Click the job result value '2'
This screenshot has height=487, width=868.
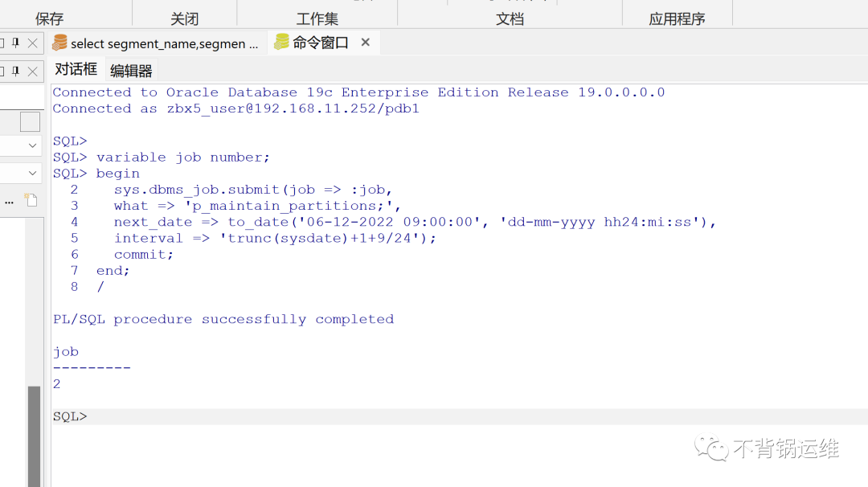click(56, 384)
